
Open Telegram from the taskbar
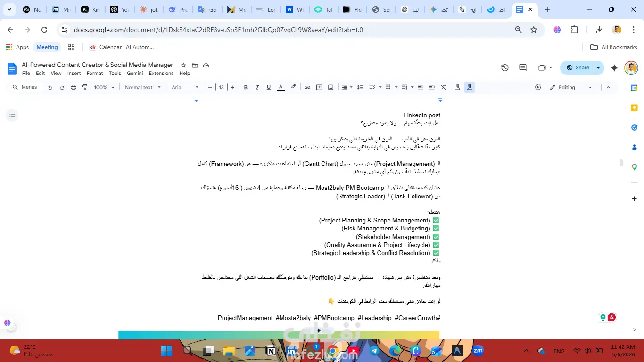pyautogui.click(x=374, y=351)
